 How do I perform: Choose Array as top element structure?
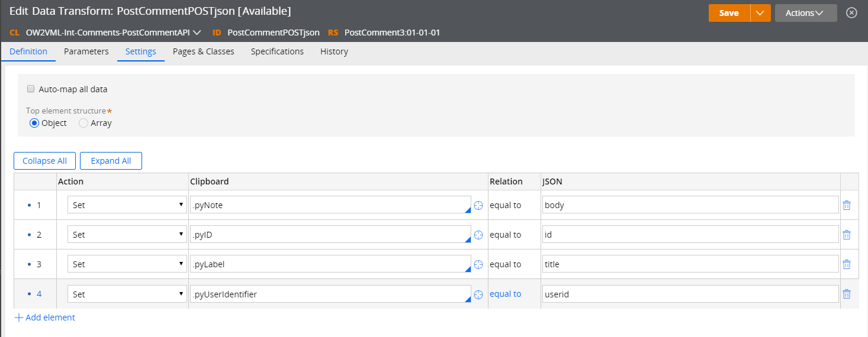click(x=83, y=123)
